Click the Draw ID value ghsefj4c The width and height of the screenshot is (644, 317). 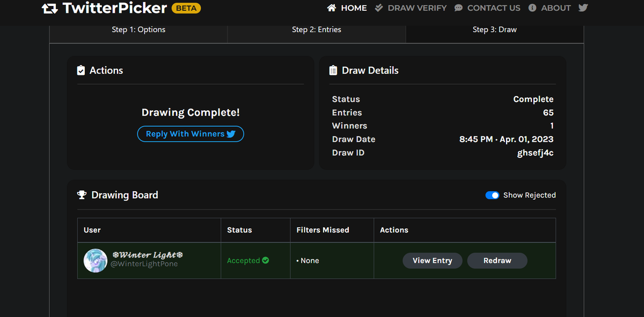tap(535, 153)
